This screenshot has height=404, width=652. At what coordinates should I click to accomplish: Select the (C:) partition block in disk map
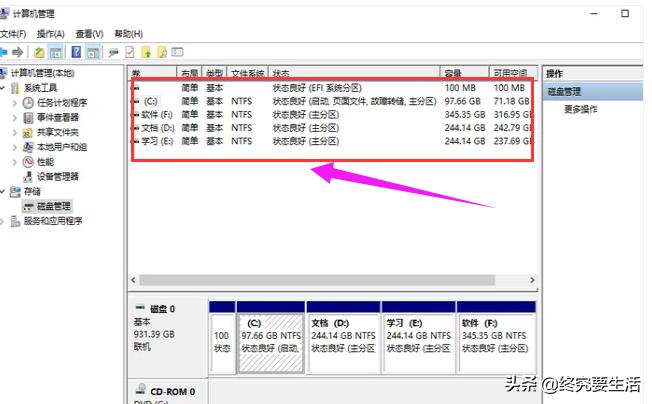(271, 337)
